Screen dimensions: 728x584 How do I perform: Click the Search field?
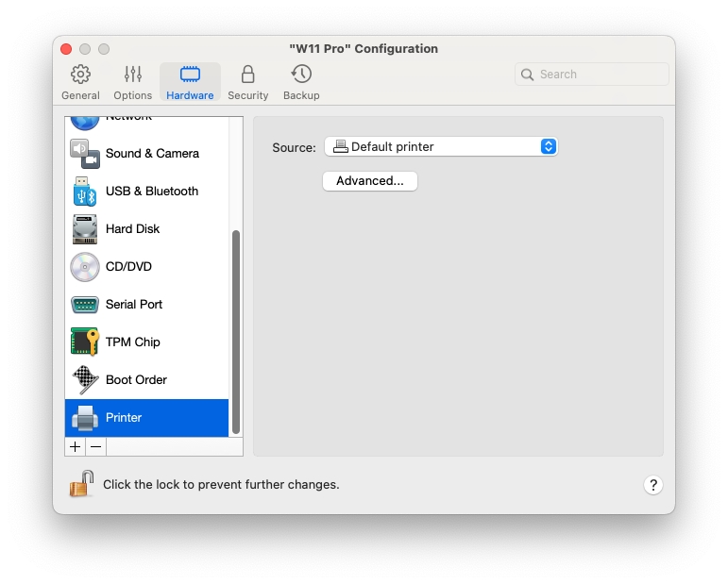pos(592,75)
